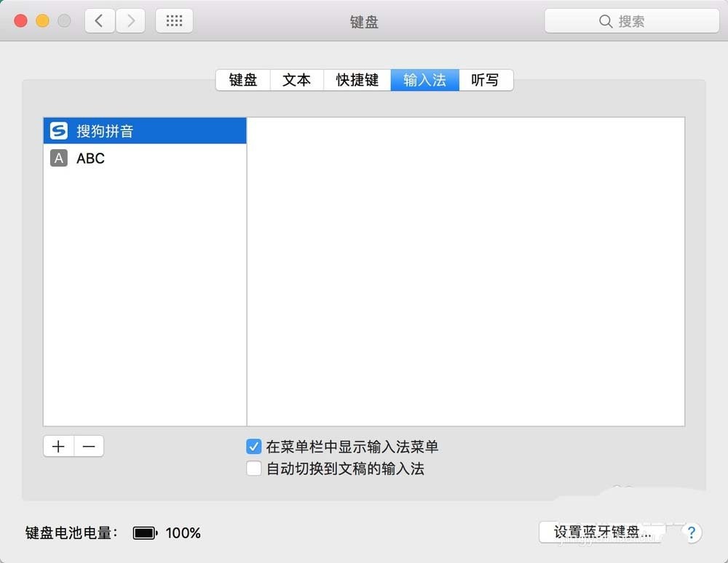This screenshot has width=728, height=563.
Task: Remove selected input method with the minus button
Action: (x=89, y=446)
